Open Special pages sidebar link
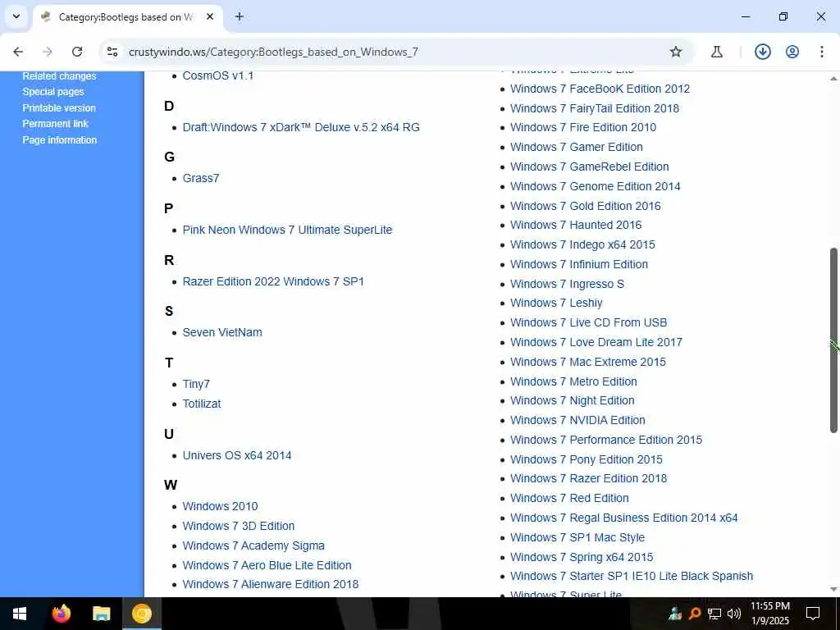840x630 pixels. (53, 92)
